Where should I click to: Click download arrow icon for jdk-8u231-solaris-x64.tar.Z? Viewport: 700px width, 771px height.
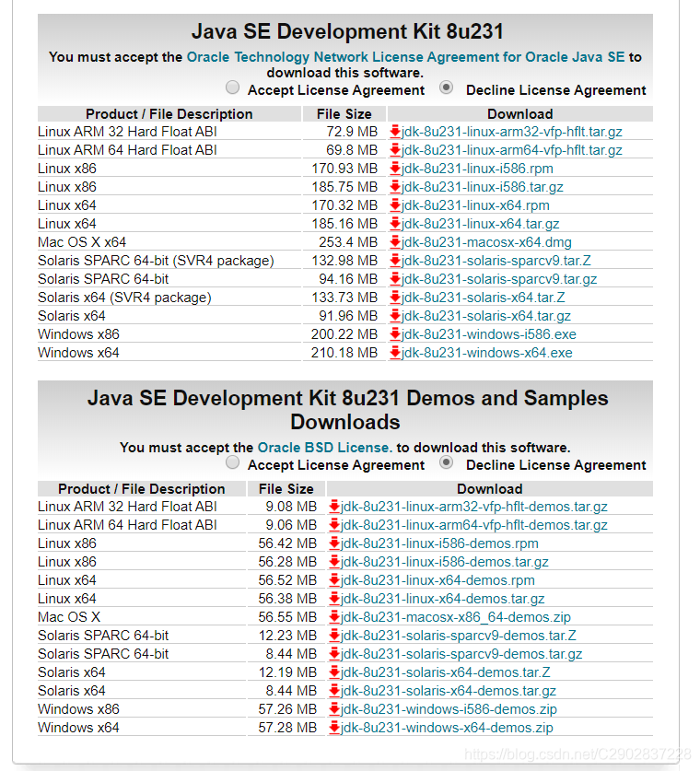tap(395, 298)
